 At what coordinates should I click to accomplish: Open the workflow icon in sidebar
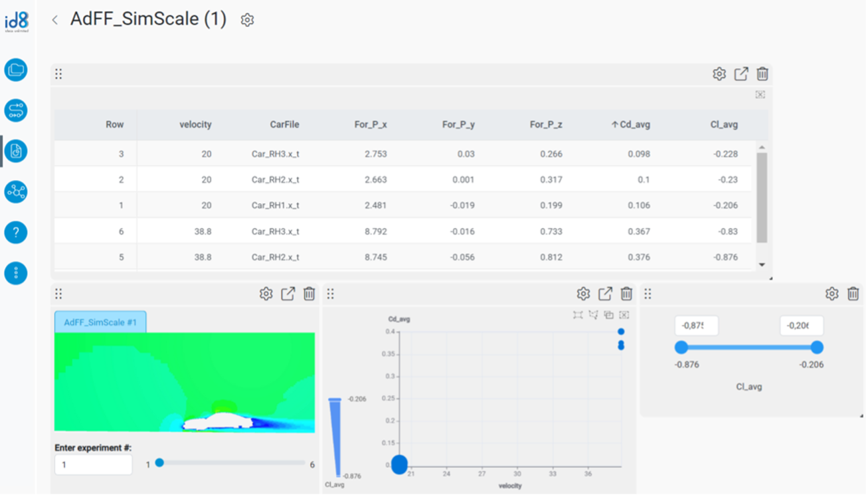click(x=16, y=110)
